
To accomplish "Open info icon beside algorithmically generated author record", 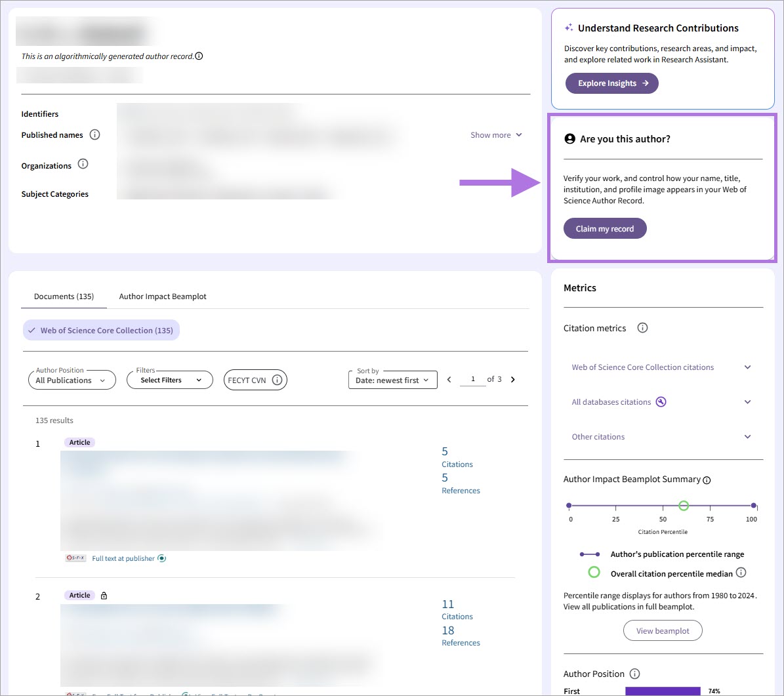I will tap(199, 56).
